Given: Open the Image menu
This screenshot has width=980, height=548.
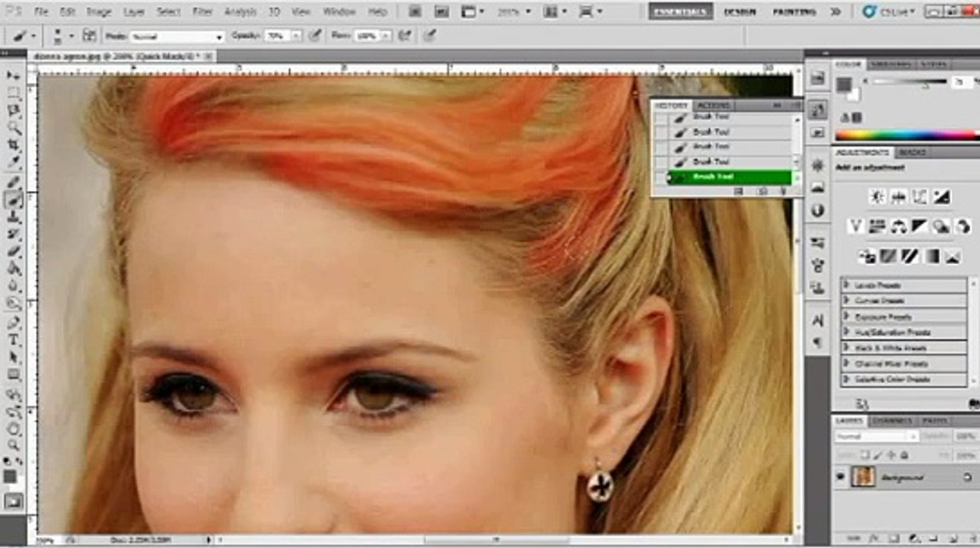Looking at the screenshot, I should [x=98, y=12].
